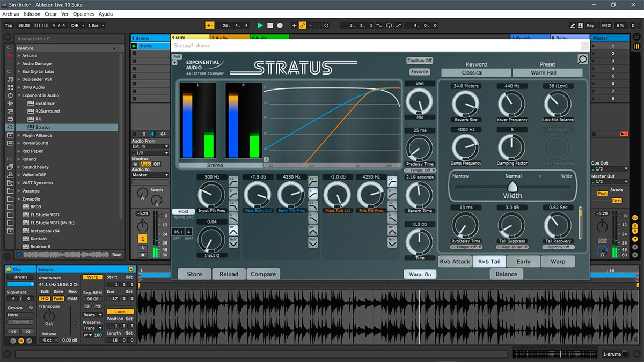Click the Overdub plus icon in transport

point(294,25)
